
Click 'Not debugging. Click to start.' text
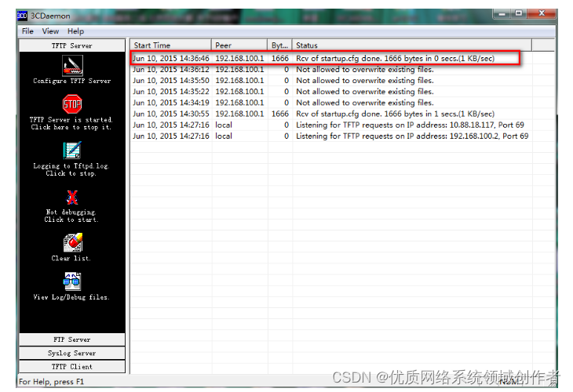click(71, 216)
